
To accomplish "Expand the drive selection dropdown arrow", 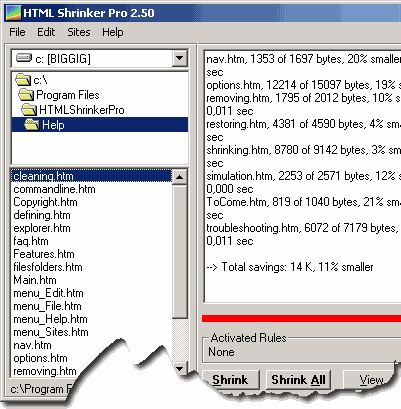I will [179, 58].
